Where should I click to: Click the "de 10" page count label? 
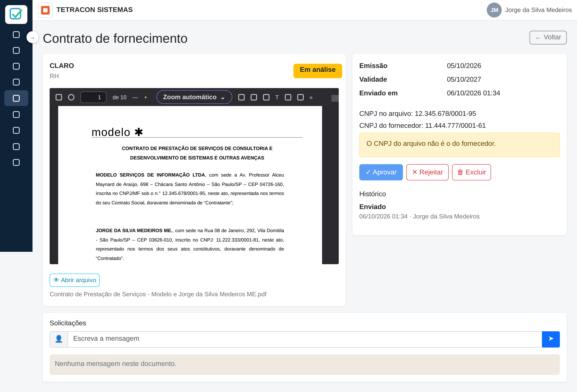(x=119, y=97)
